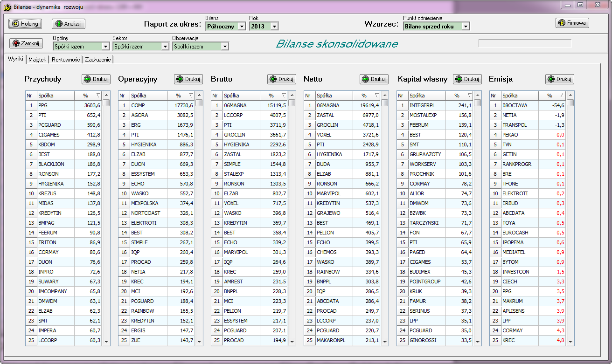Viewport: 612px width, 364px height.
Task: Select GINOROSSI in Kapitał własny table
Action: pos(435,340)
